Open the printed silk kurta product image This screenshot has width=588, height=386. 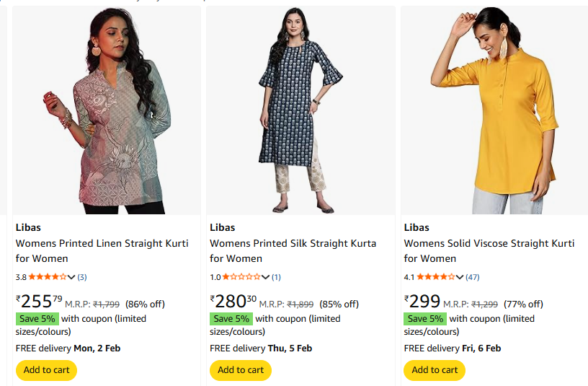[300, 112]
